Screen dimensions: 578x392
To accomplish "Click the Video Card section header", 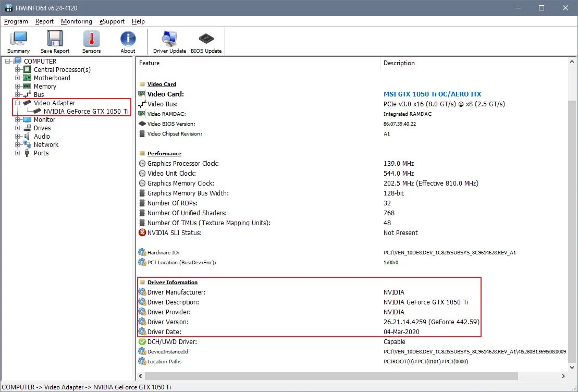I will coord(162,84).
